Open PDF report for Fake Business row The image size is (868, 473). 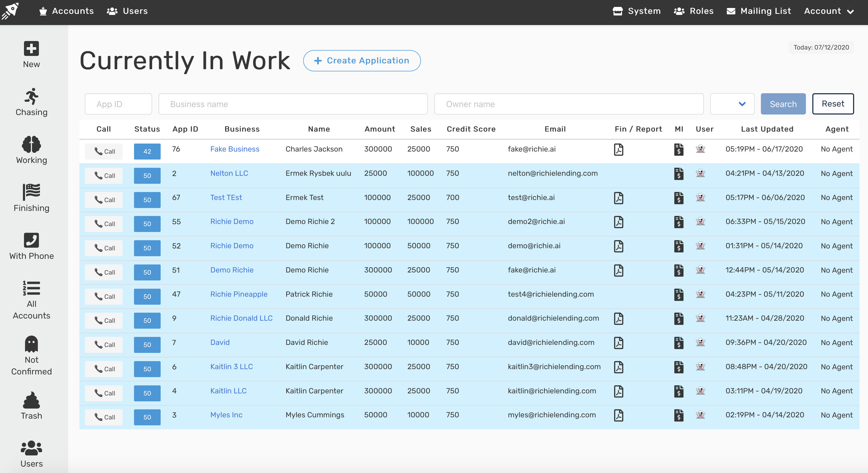(618, 150)
